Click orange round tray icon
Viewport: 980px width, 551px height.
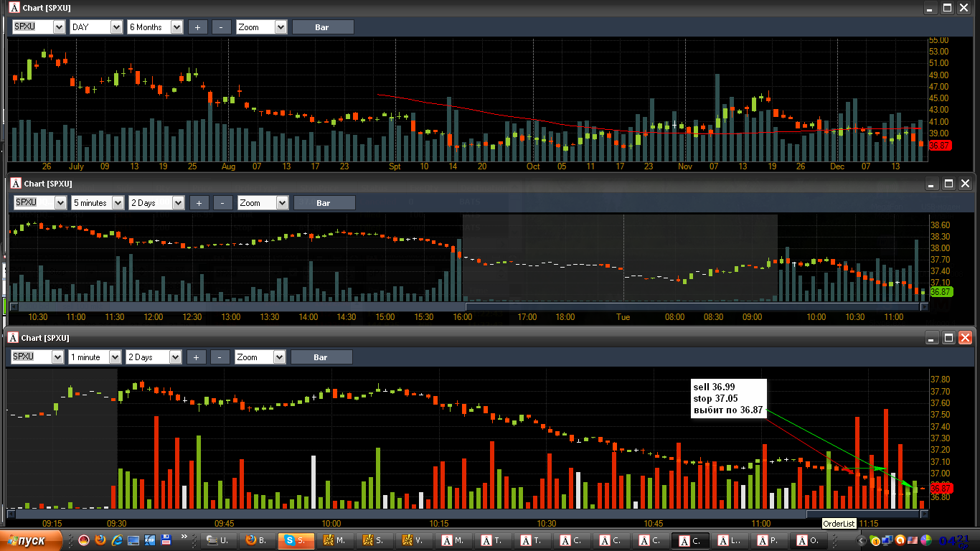pos(900,540)
